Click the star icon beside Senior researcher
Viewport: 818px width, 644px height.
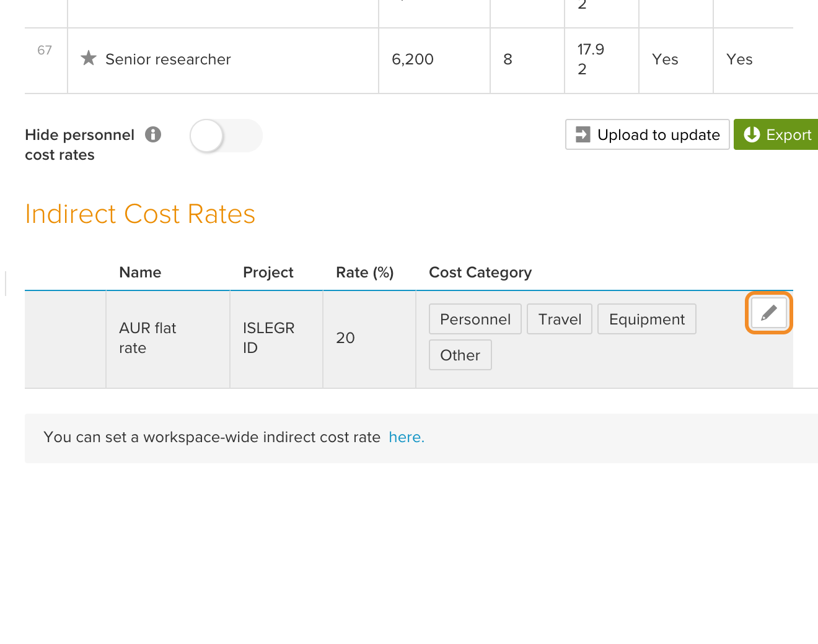coord(89,58)
